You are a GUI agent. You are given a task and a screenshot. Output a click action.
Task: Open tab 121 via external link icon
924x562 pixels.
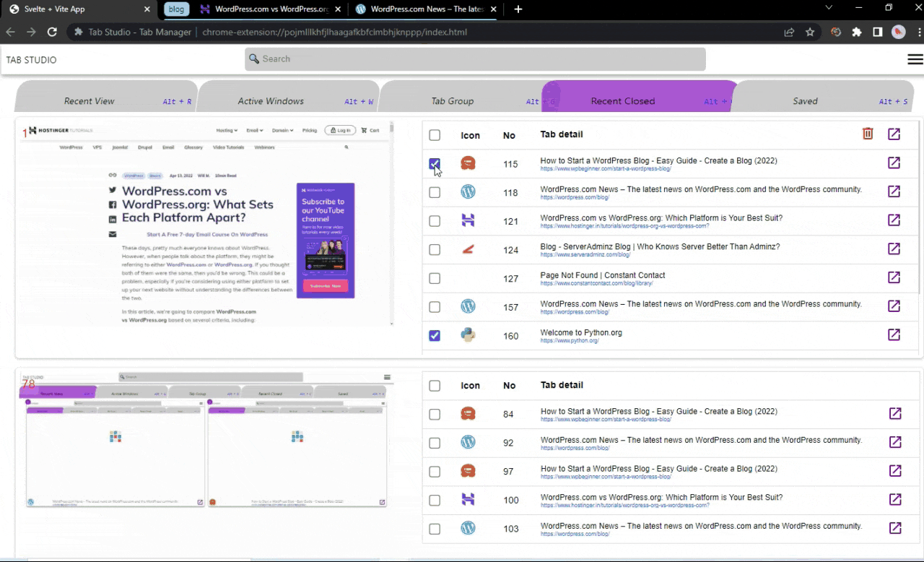pyautogui.click(x=894, y=220)
